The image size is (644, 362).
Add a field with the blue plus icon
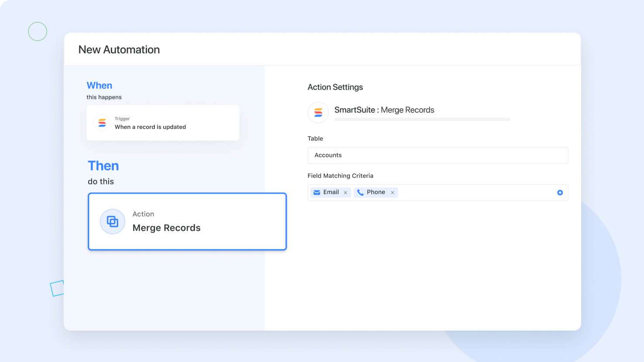560,193
